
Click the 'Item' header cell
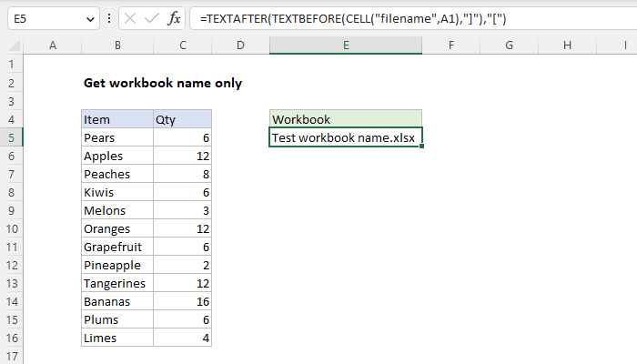click(117, 119)
